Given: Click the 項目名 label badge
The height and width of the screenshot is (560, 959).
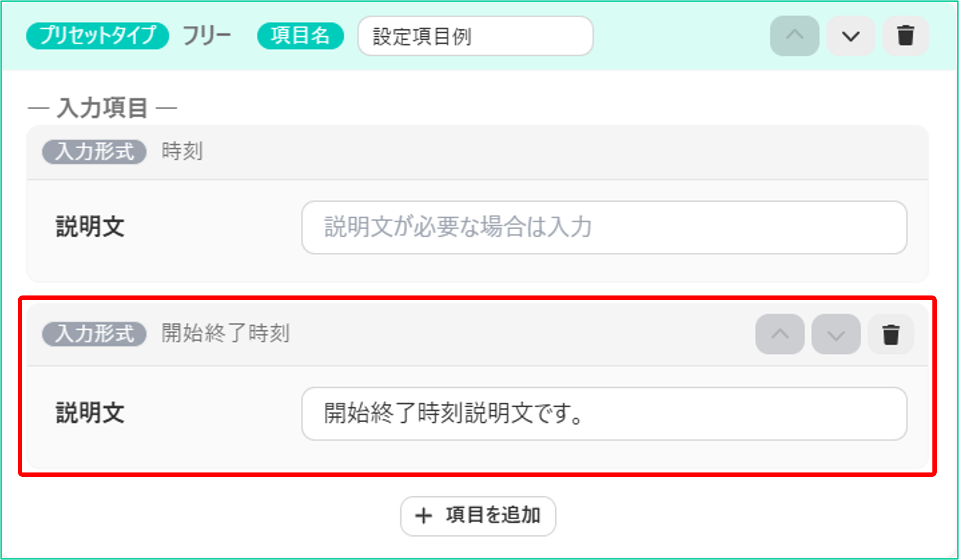Looking at the screenshot, I should tap(300, 36).
